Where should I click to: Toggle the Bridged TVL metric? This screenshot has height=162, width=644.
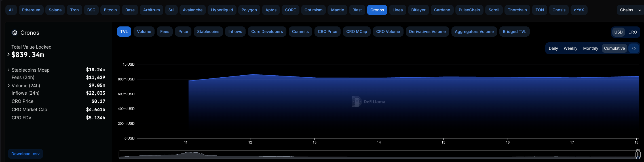(514, 32)
